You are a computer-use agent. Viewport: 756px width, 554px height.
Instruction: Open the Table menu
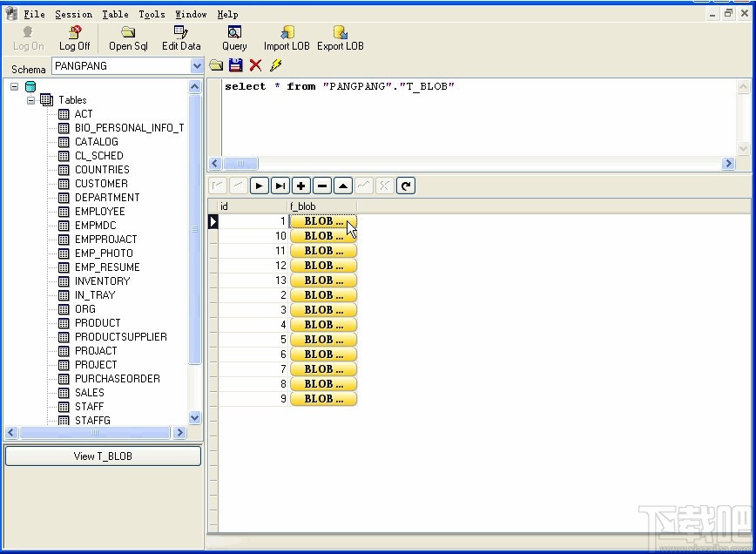[115, 13]
